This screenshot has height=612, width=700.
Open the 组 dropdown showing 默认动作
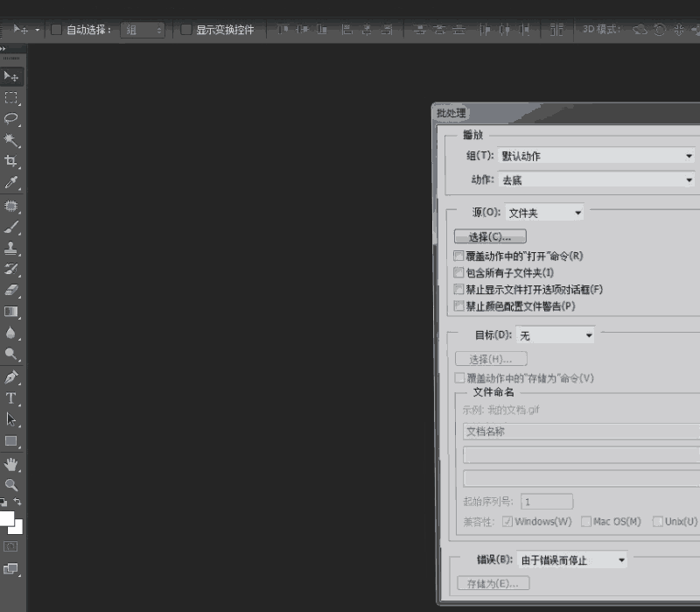(597, 156)
